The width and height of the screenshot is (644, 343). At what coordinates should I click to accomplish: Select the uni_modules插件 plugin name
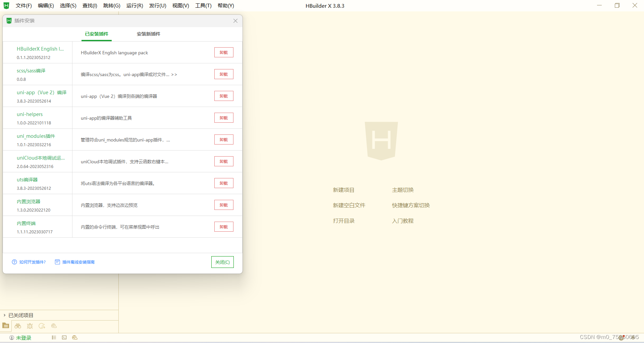(36, 136)
